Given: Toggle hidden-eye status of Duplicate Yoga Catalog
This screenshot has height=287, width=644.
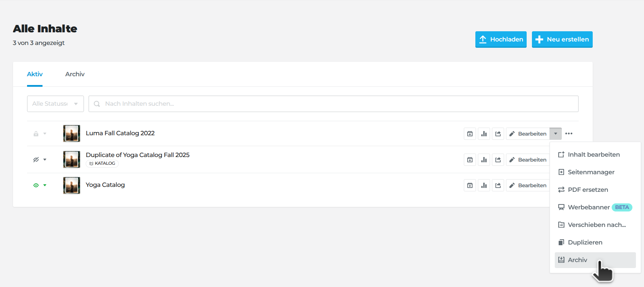Looking at the screenshot, I should (36, 159).
